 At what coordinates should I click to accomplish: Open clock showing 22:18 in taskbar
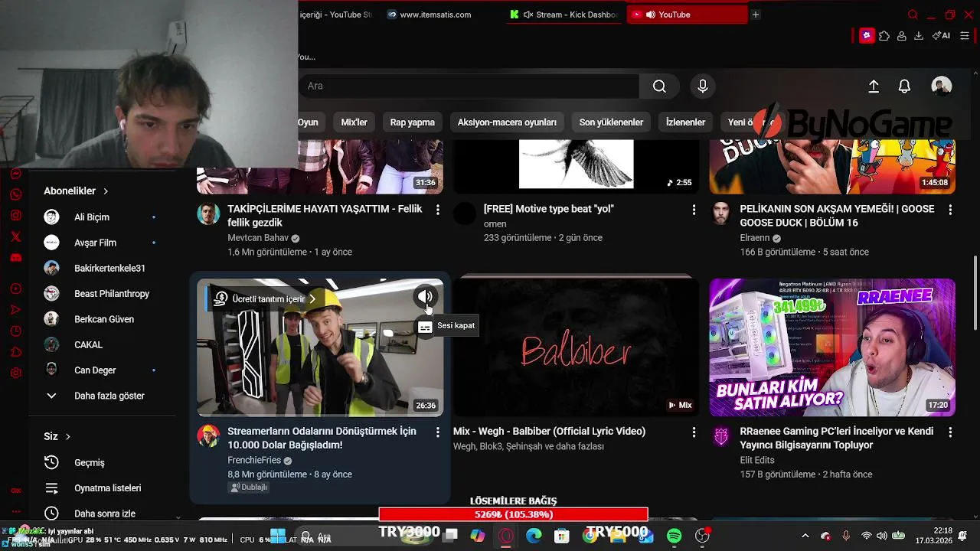pos(933,536)
